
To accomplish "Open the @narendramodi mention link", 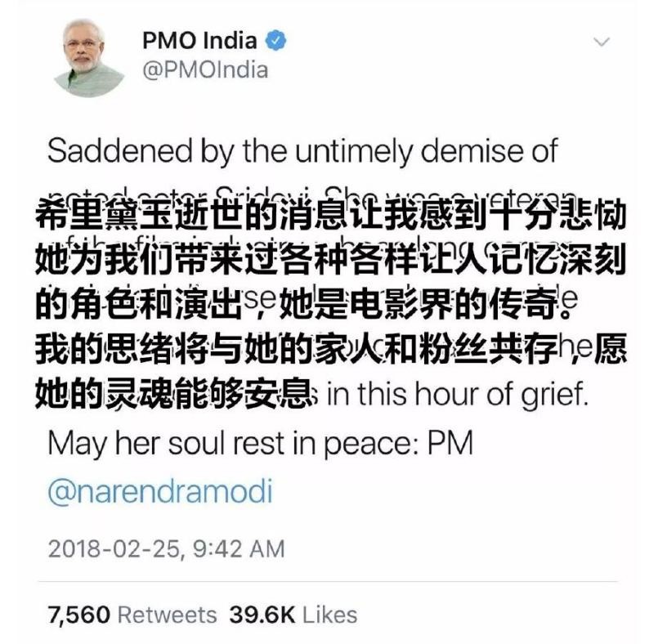I will point(160,492).
